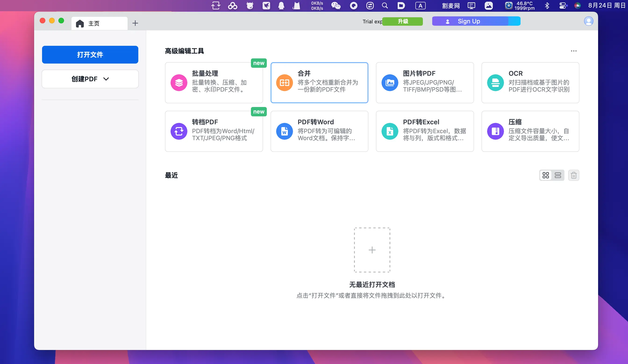Viewport: 628px width, 364px height.
Task: Open the PDF to Word icon
Action: [x=284, y=131]
